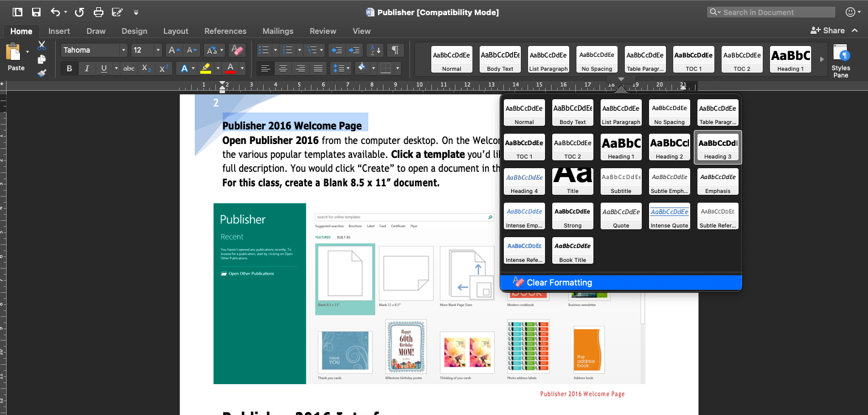Click the Copy icon

tap(42, 59)
